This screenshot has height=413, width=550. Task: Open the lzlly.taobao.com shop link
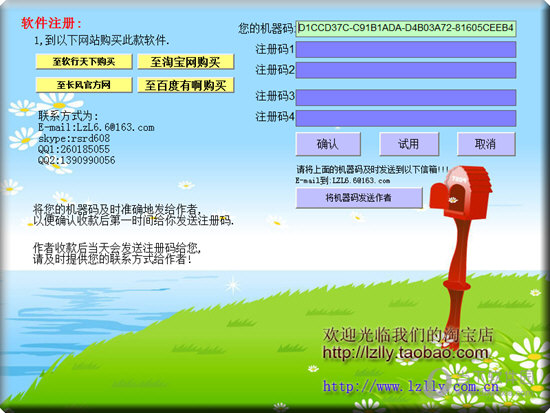click(405, 353)
